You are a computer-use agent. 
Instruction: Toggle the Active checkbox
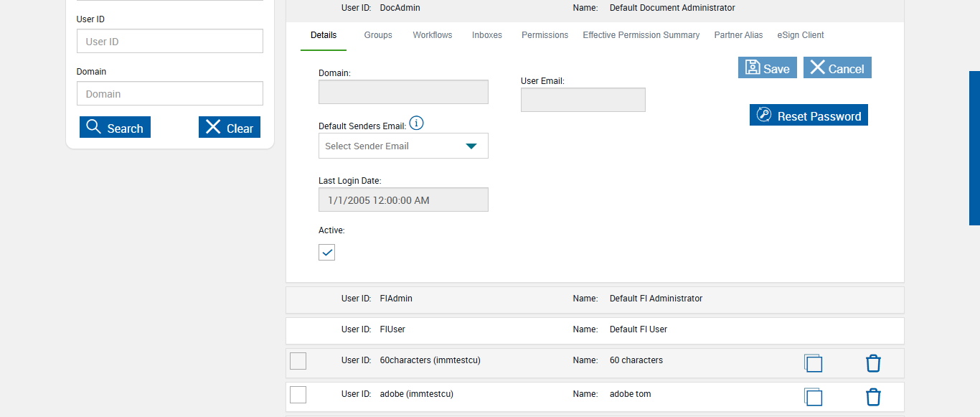coord(326,252)
